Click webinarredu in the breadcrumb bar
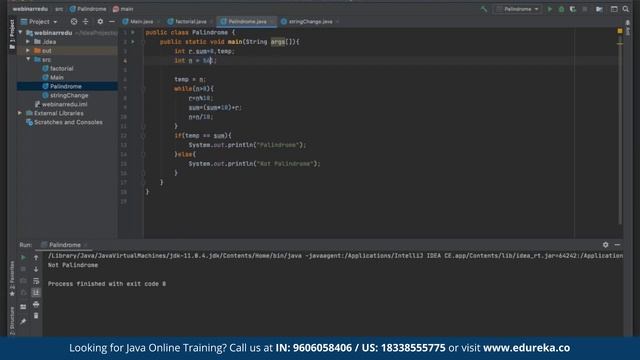This screenshot has width=640, height=360. pyautogui.click(x=30, y=9)
